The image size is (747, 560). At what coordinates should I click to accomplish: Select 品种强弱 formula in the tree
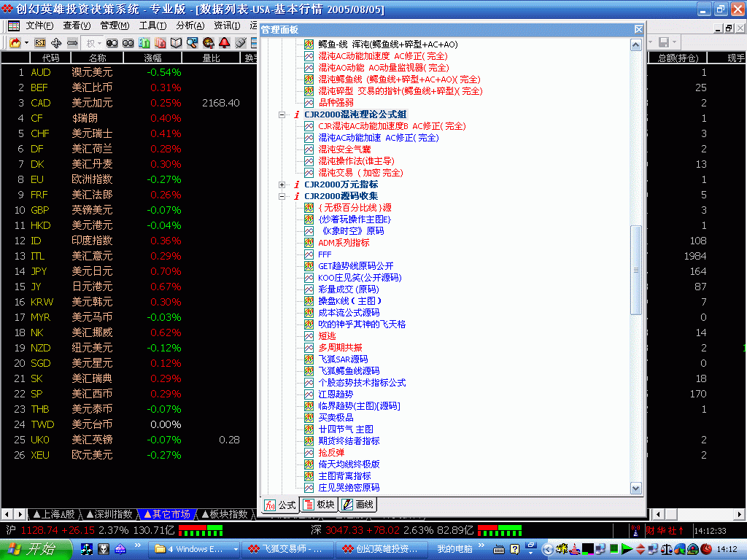tap(336, 103)
